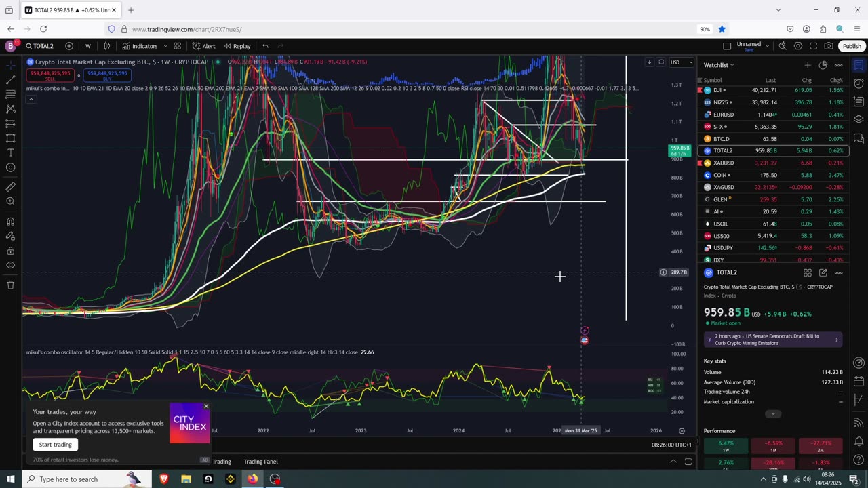The image size is (868, 488).
Task: Open the object tree layers icon
Action: point(859,119)
